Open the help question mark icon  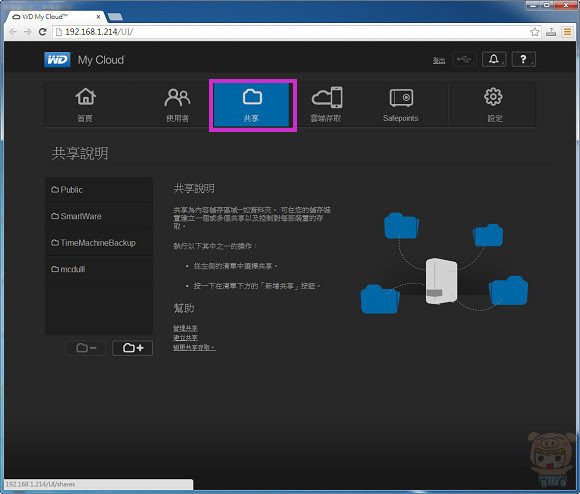[x=523, y=59]
